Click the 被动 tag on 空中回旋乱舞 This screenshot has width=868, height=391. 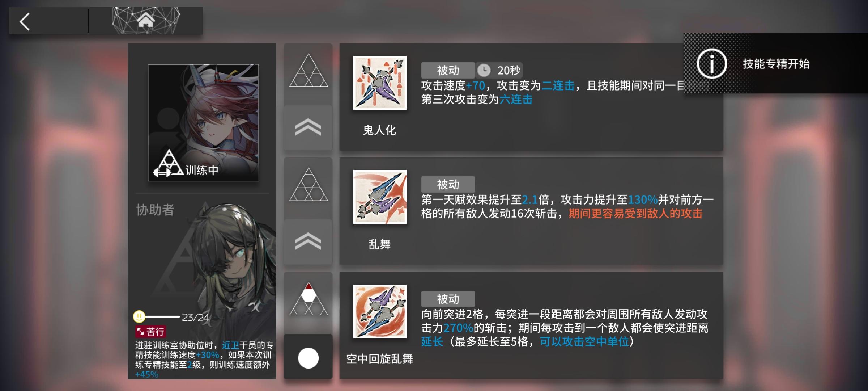point(448,299)
